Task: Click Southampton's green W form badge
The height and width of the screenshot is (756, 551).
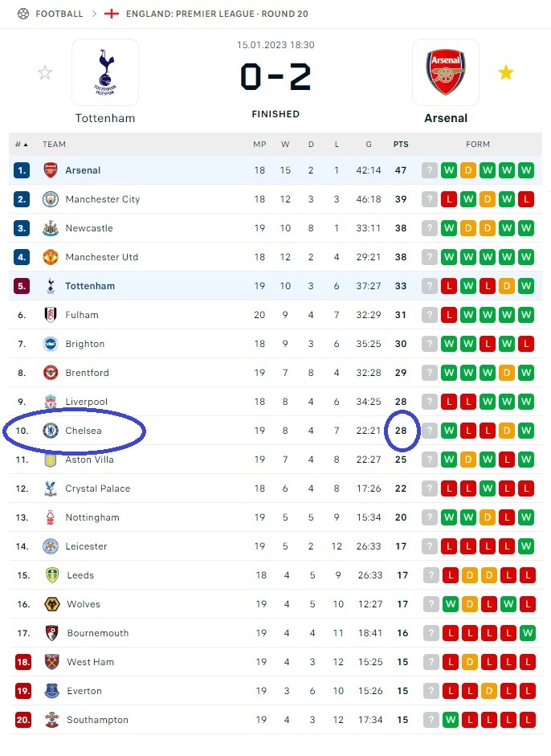Action: tap(451, 720)
